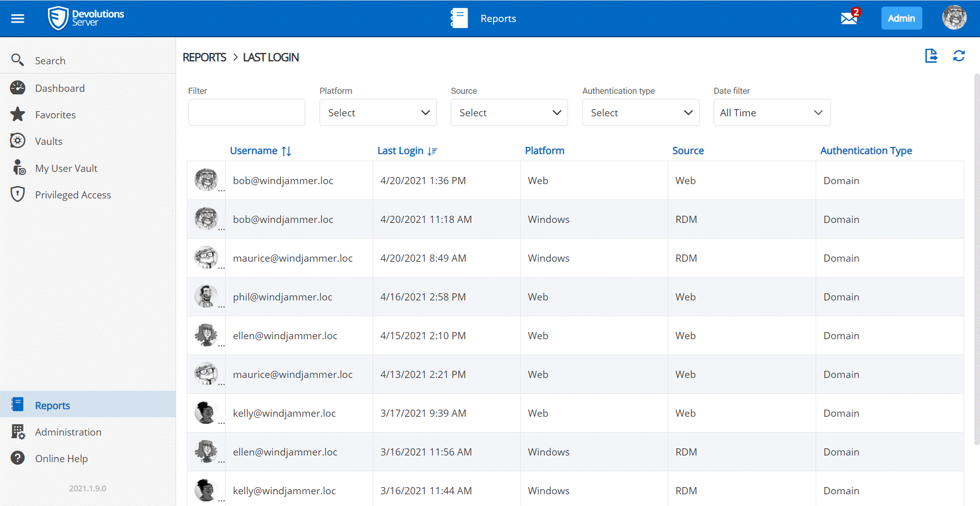Screen dimensions: 980x506
Task: Change the Date filter from All Time
Action: coord(772,113)
